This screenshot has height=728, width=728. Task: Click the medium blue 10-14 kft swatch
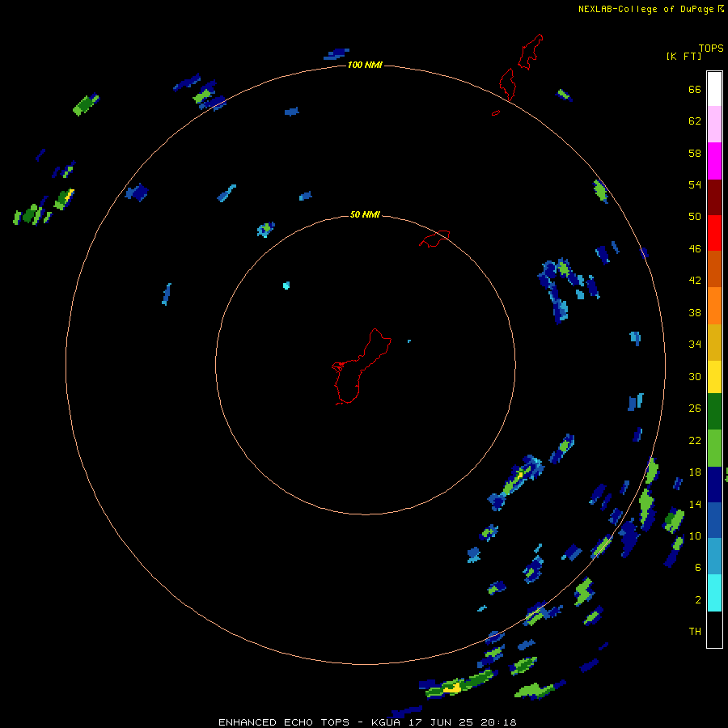714,520
